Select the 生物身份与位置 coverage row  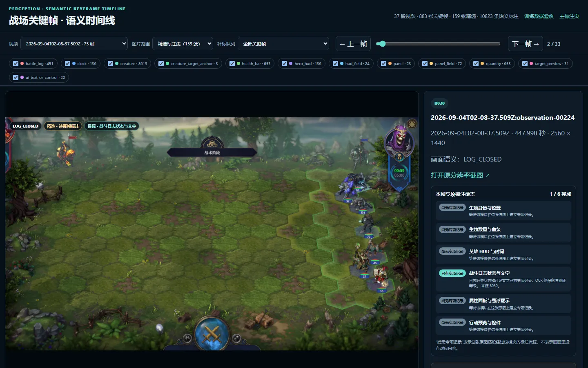pyautogui.click(x=503, y=211)
